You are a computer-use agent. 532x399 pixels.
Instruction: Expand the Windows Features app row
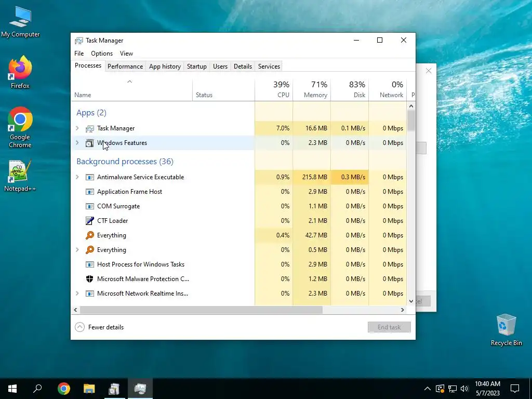[77, 143]
